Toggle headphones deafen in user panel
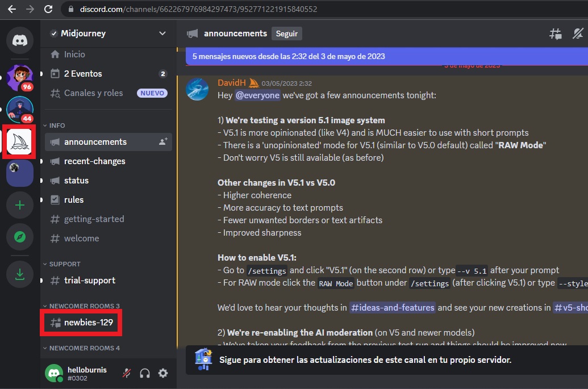Image resolution: width=588 pixels, height=389 pixels. point(145,373)
